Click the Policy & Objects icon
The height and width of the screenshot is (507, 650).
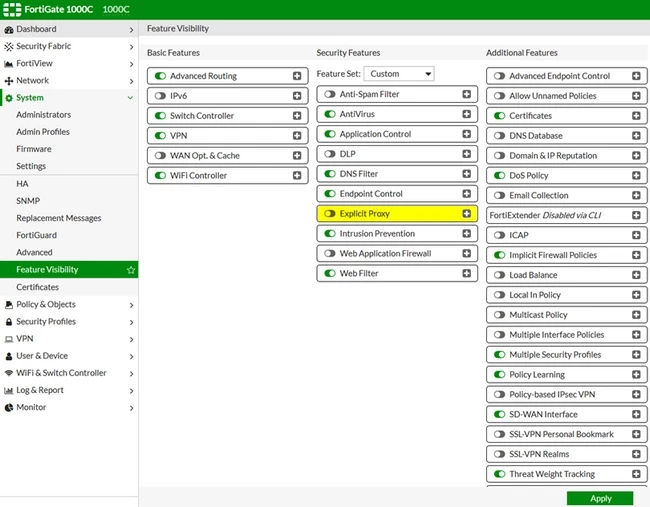pyautogui.click(x=8, y=305)
